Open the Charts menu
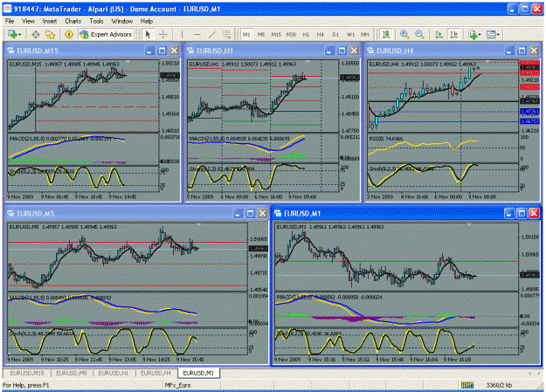Viewport: 546px width, 392px height. 73,21
